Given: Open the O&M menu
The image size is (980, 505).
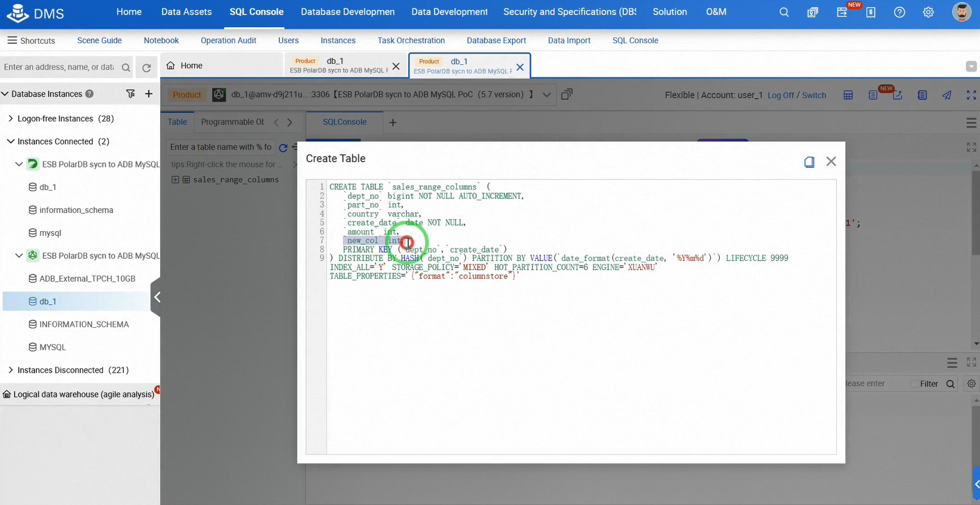Looking at the screenshot, I should [x=716, y=12].
